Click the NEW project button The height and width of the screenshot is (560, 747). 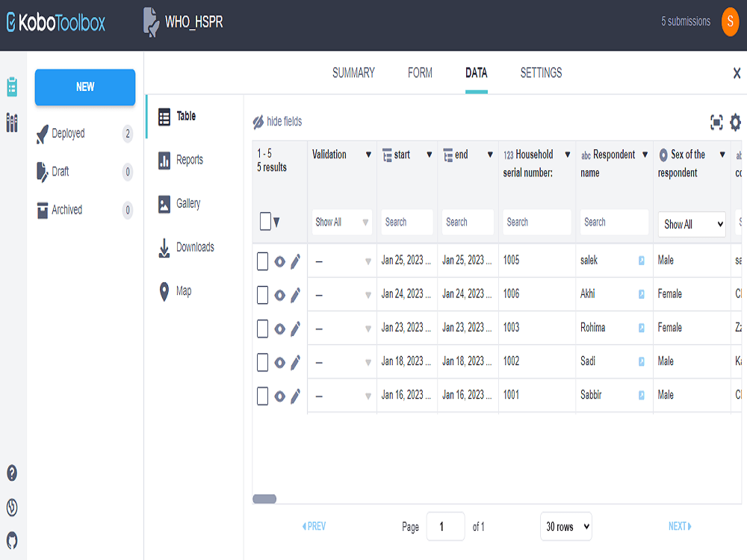point(84,87)
